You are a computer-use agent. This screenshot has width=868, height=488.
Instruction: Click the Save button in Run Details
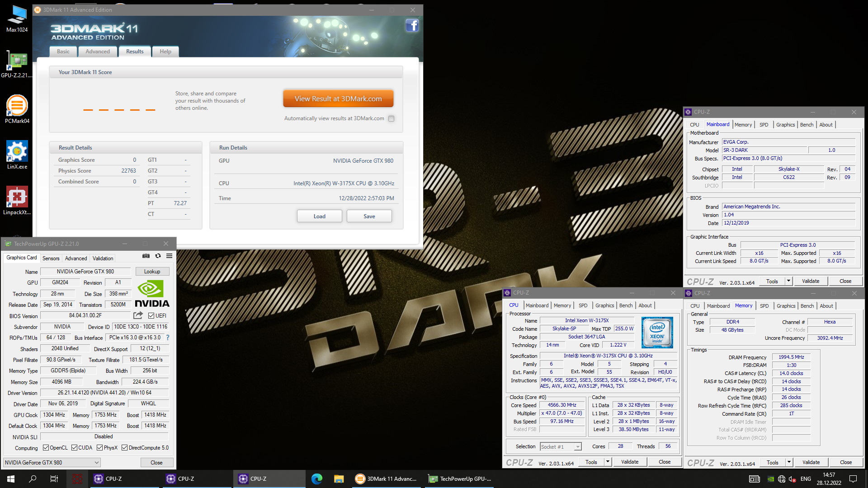pos(369,216)
